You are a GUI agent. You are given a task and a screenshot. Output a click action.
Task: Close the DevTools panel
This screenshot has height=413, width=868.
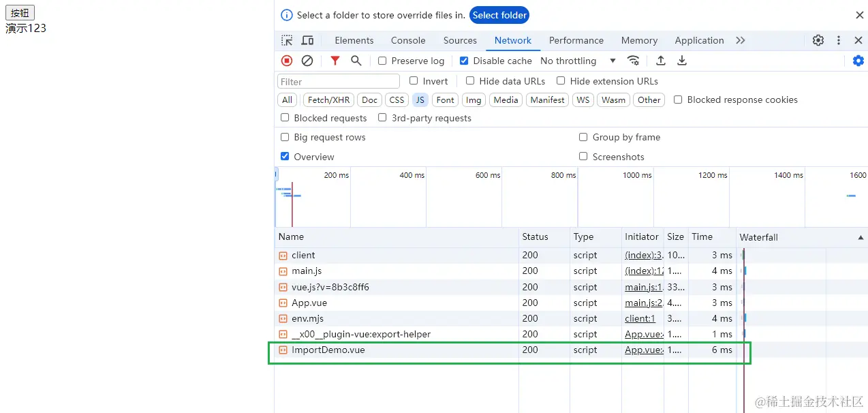858,40
